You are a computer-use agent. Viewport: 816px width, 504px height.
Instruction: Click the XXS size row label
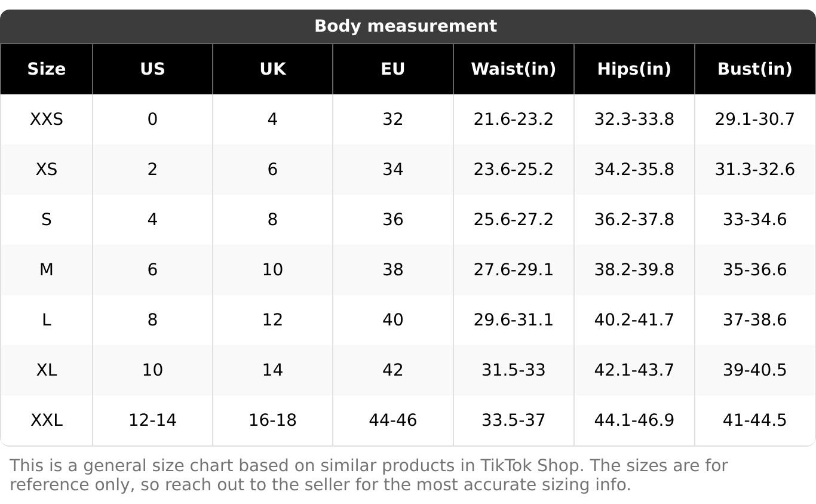tap(47, 119)
